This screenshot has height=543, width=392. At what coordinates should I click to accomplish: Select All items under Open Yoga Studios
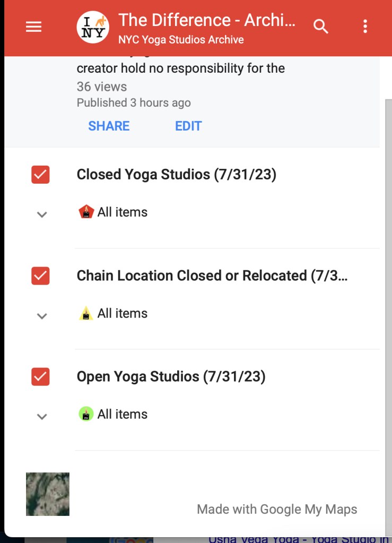point(122,414)
